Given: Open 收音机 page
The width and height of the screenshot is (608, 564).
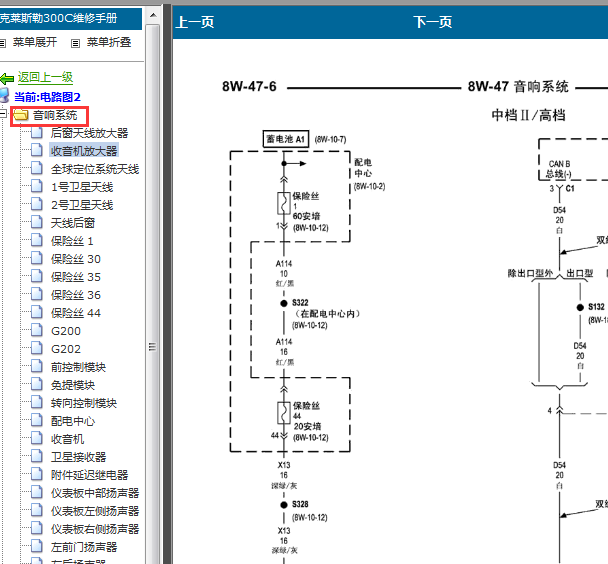Looking at the screenshot, I should click(67, 439).
